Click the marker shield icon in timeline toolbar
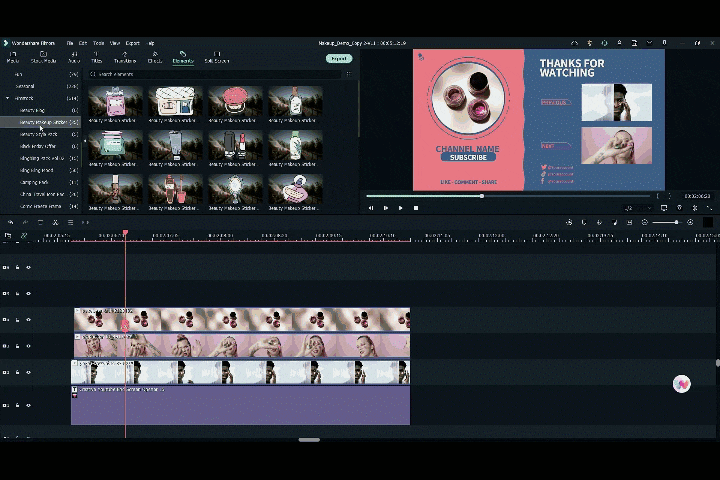720x480 pixels. 584,222
